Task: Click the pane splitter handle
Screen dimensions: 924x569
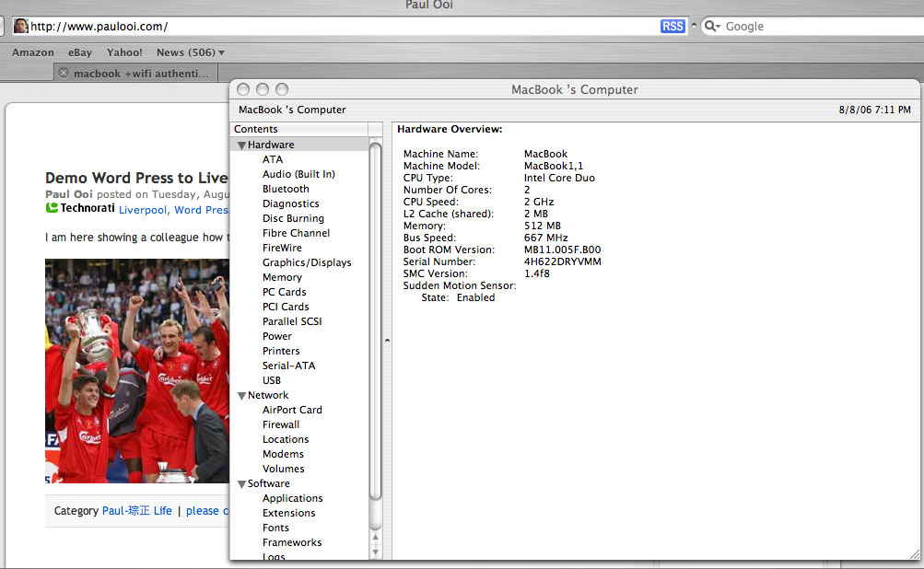Action: pos(387,341)
